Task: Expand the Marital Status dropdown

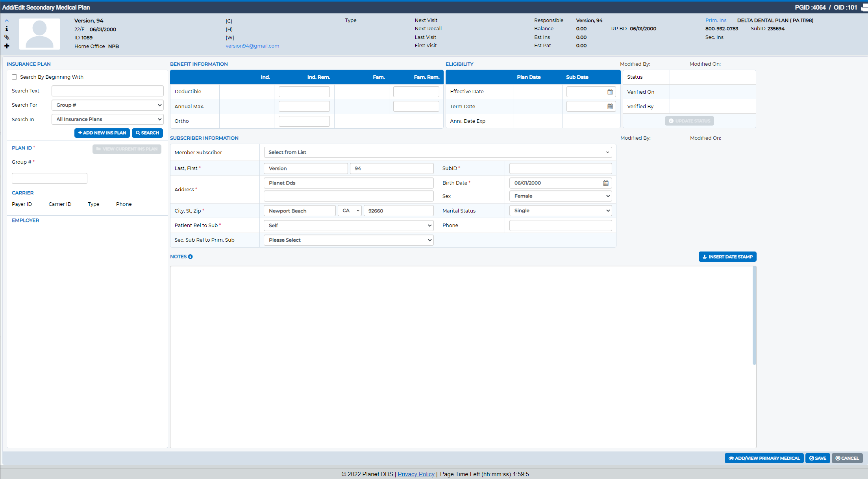Action: (561, 211)
